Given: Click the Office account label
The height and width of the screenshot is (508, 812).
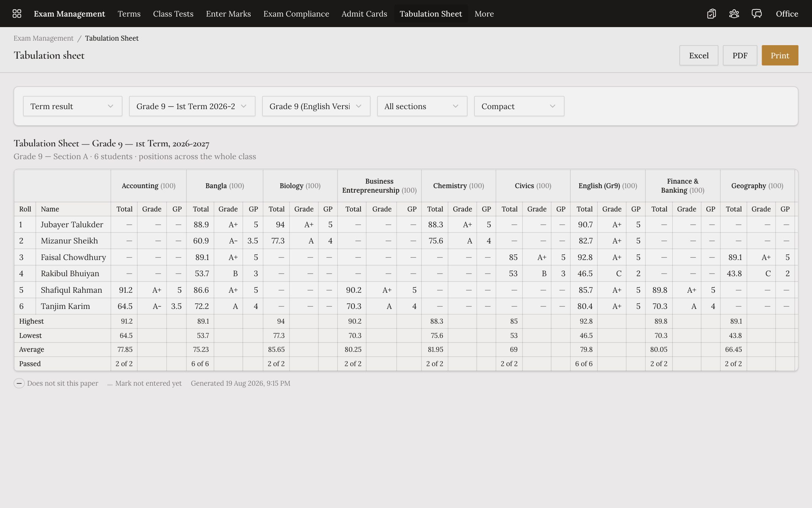Looking at the screenshot, I should 787,14.
